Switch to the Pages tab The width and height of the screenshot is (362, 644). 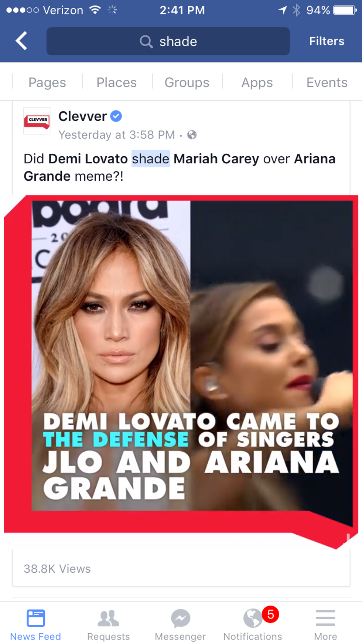pyautogui.click(x=47, y=82)
